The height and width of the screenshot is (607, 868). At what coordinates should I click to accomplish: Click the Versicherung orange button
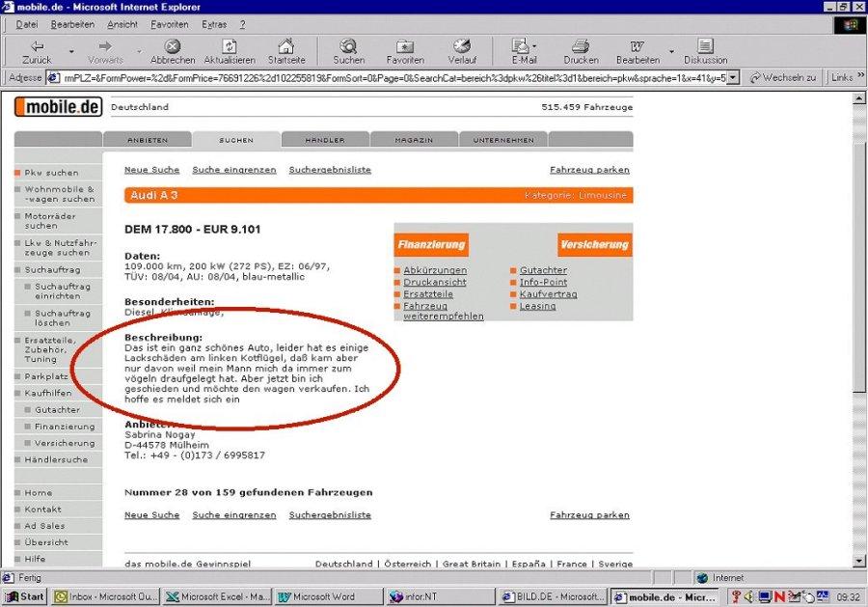pyautogui.click(x=594, y=245)
